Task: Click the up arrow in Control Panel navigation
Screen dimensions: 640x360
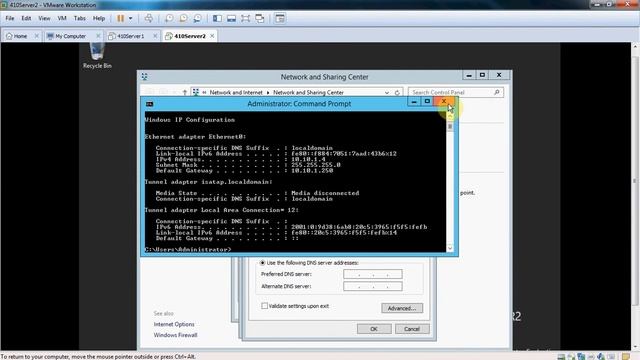Action: (x=184, y=93)
